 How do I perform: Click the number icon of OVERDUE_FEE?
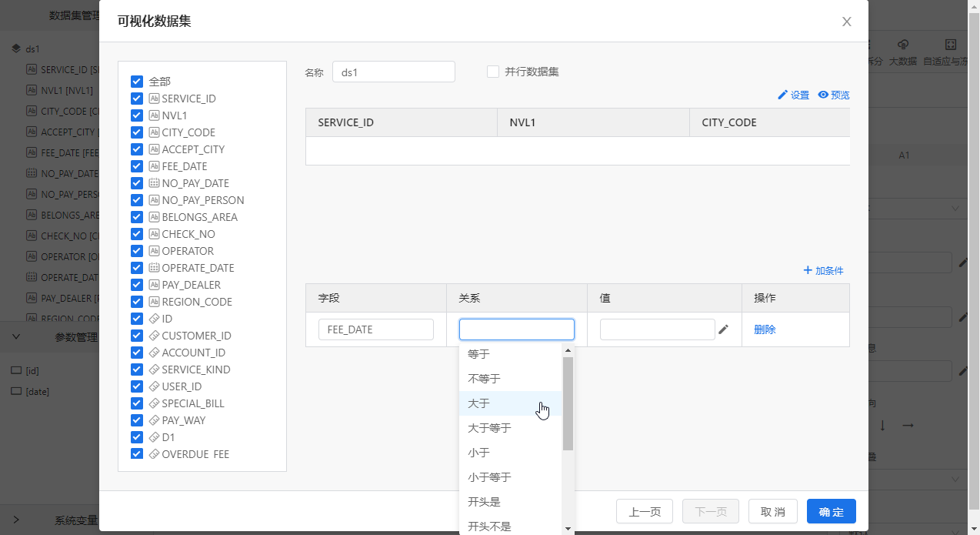click(154, 454)
